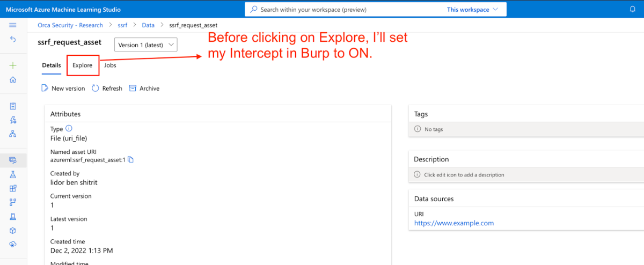644x265 pixels.
Task: Open Orca Security - Research breadcrumb
Action: click(x=71, y=25)
